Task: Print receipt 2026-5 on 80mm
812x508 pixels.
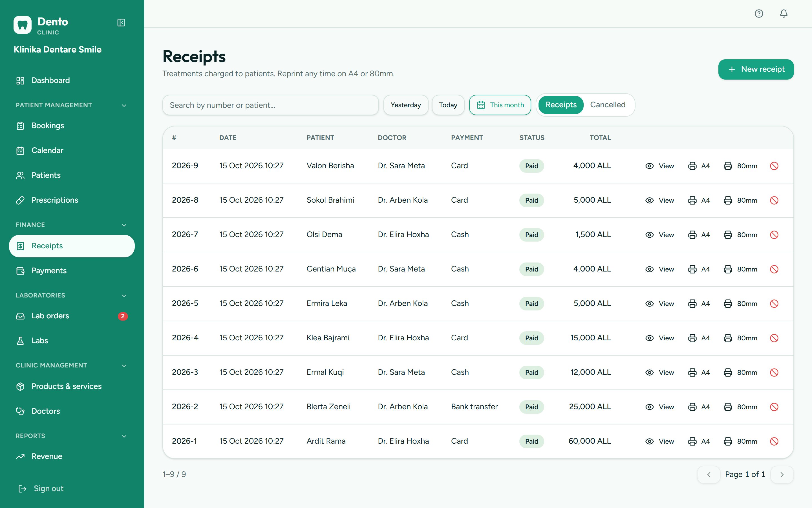Action: point(740,304)
